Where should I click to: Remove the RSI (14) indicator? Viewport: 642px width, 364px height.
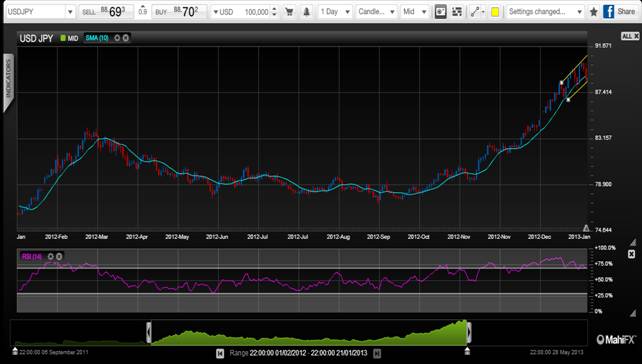59,256
